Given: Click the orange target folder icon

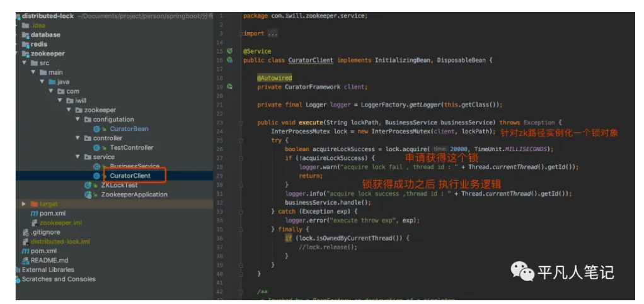Looking at the screenshot, I should click(x=34, y=204).
